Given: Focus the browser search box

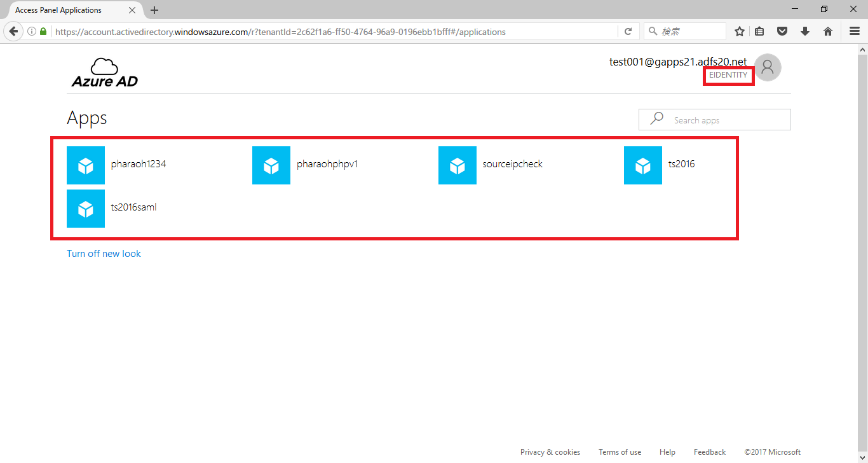Looking at the screenshot, I should click(685, 31).
